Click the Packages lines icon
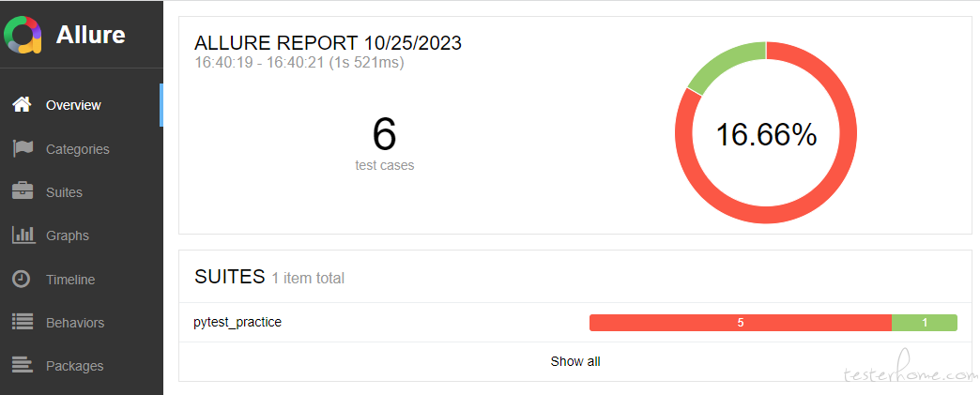980x395 pixels. (22, 366)
